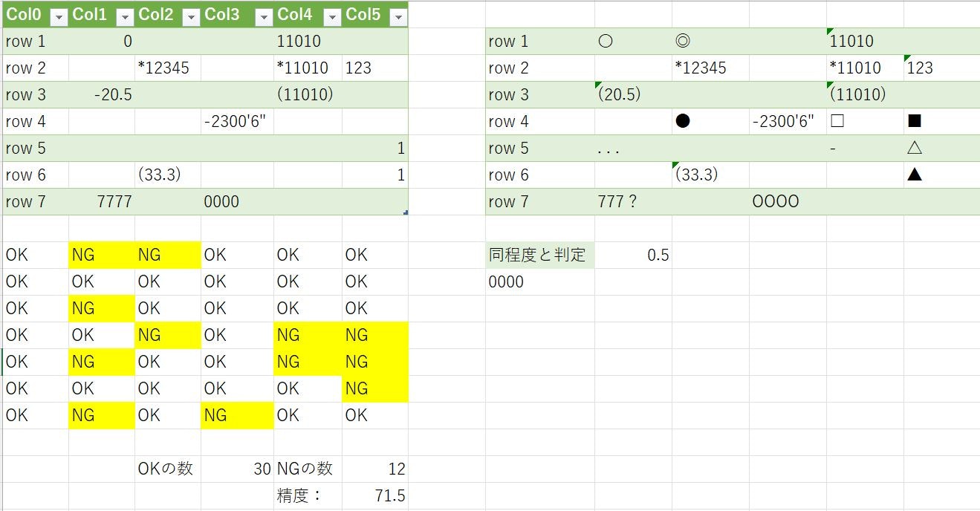Click the table resize handle at bottom-right of left table
The height and width of the screenshot is (511, 980).
point(406,212)
